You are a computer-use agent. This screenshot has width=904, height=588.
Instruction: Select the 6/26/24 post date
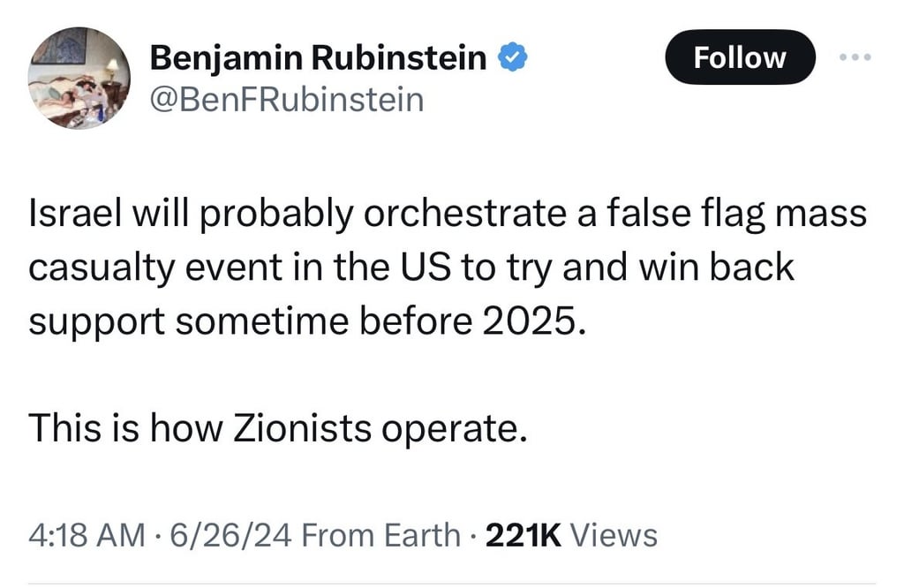206,534
